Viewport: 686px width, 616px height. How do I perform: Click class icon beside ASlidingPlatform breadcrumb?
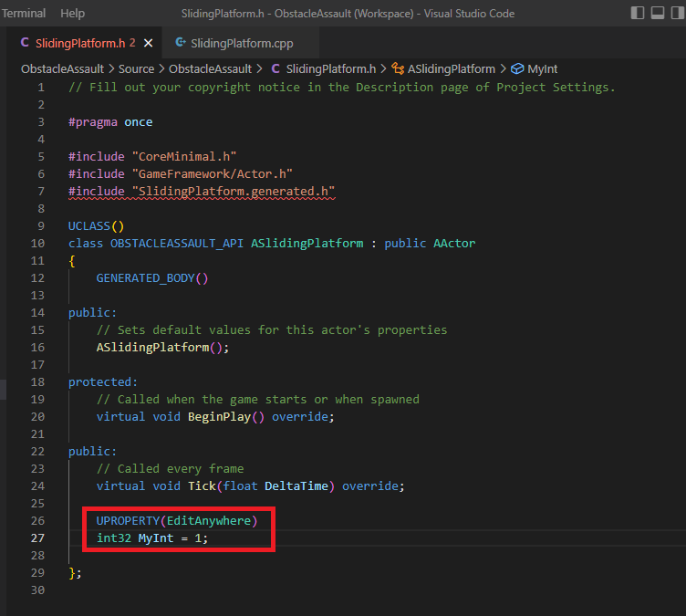(398, 68)
